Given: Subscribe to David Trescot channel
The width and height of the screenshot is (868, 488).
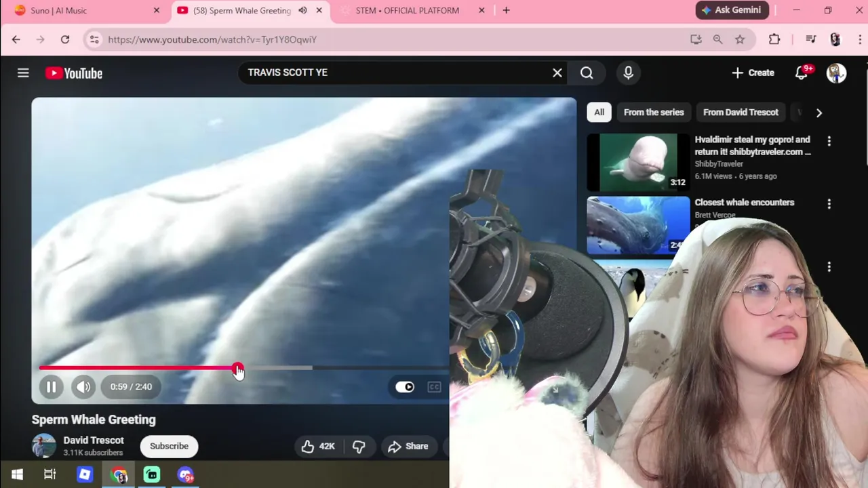Looking at the screenshot, I should click(169, 446).
